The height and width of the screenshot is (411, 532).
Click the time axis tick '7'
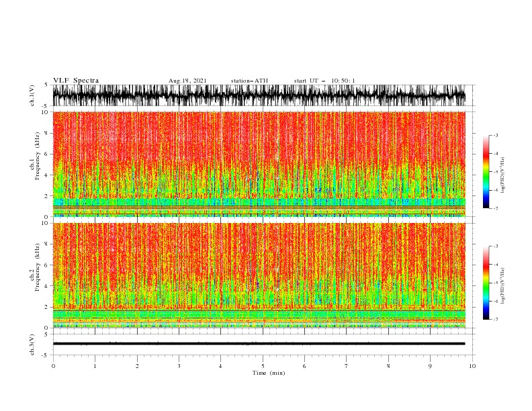347,366
